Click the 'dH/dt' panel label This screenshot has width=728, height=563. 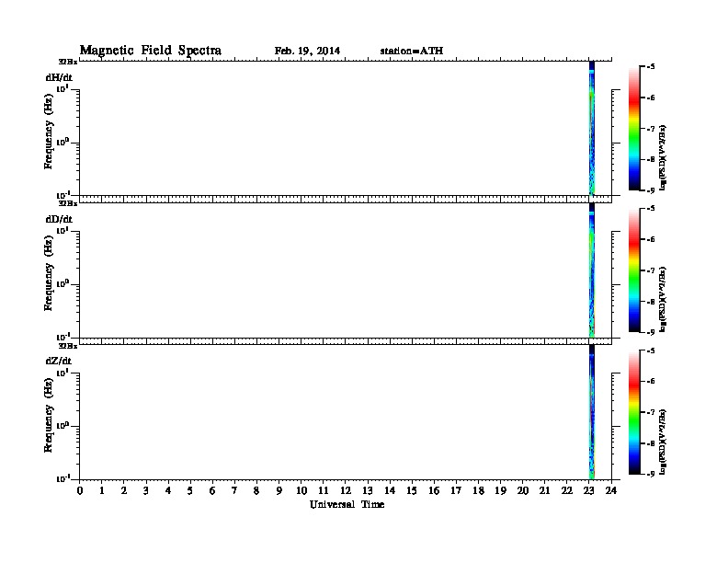tap(59, 77)
